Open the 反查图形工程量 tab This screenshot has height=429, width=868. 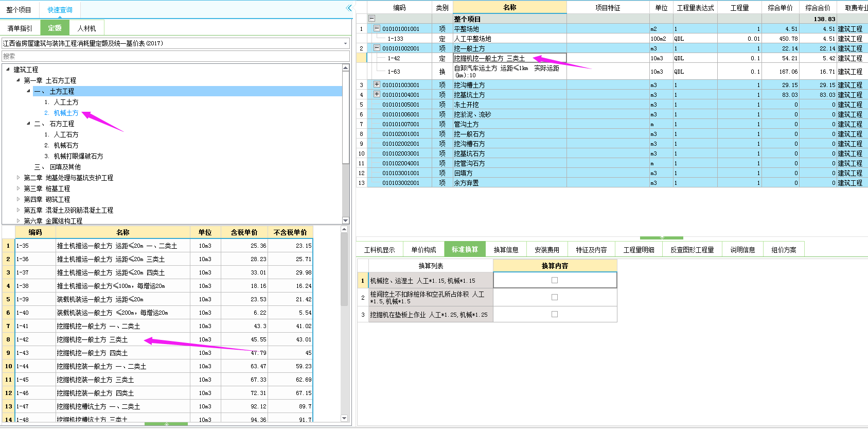(x=692, y=250)
